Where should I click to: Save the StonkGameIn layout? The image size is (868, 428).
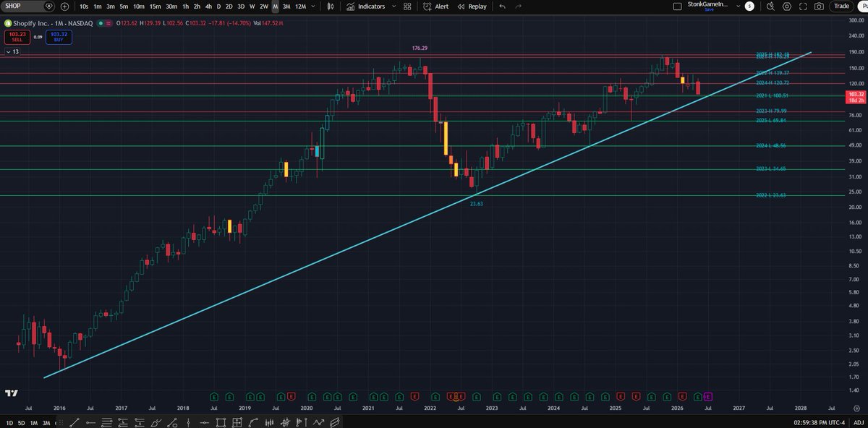(710, 10)
